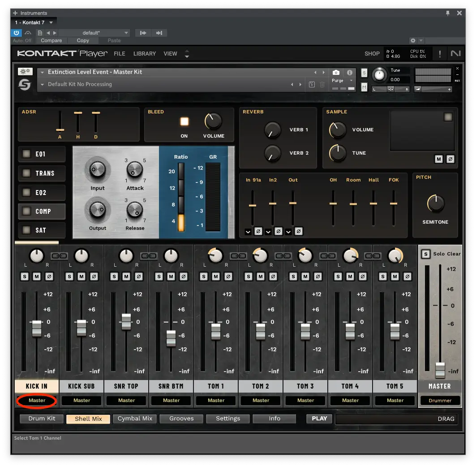Expand the Default Kit No Processing snapshot menu
The height and width of the screenshot is (467, 476).
pos(42,84)
